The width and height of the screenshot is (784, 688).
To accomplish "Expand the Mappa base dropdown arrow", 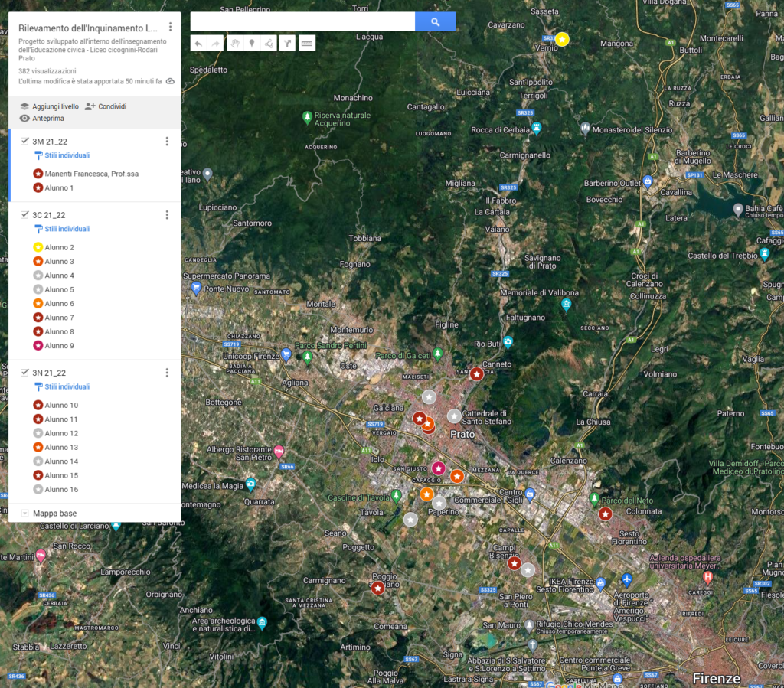I will click(25, 514).
